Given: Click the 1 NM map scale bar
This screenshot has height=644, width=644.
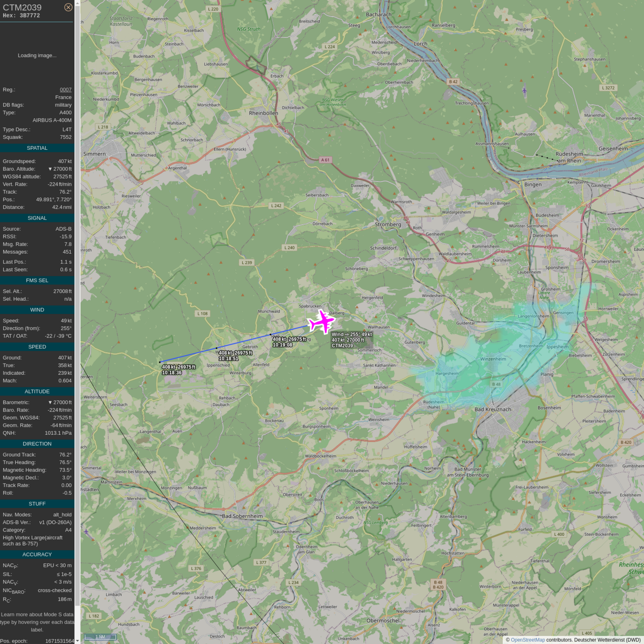Looking at the screenshot, I should (x=101, y=637).
